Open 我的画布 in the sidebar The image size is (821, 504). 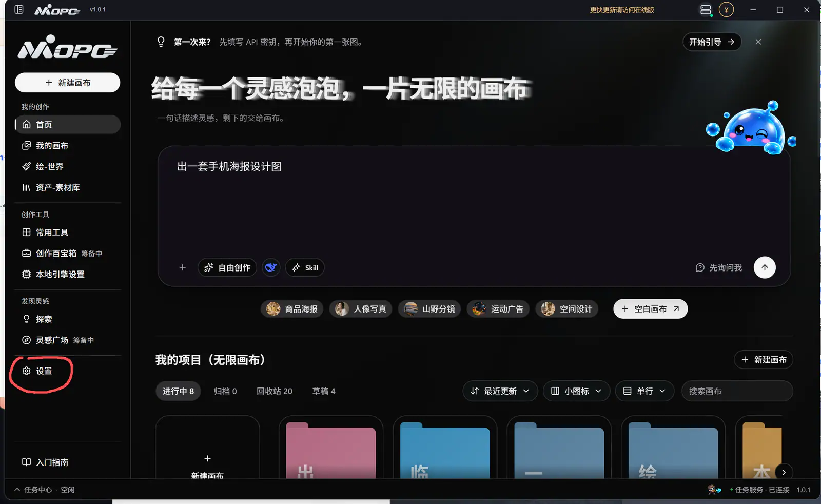pos(68,145)
